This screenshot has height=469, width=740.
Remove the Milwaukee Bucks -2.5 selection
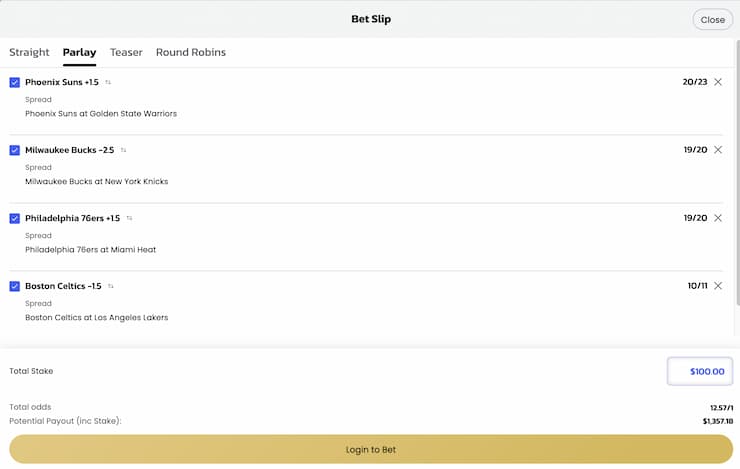tap(718, 150)
